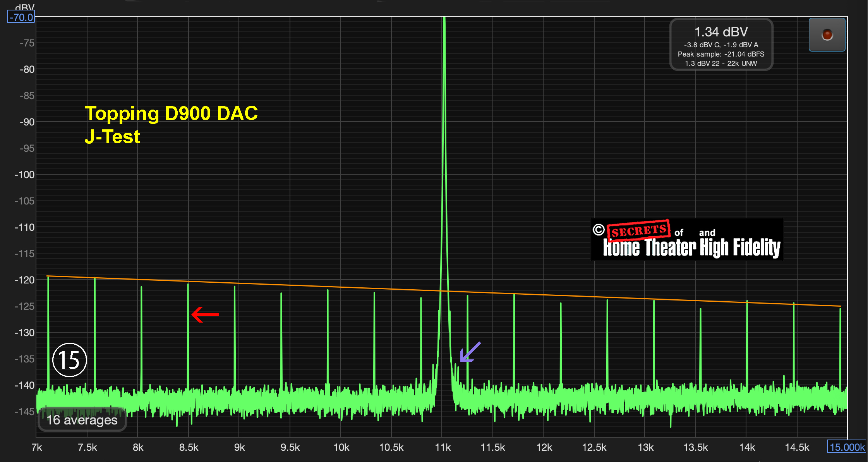This screenshot has height=462, width=868.
Task: Click the Home Theater High Fidelity logo text
Action: coord(691,248)
